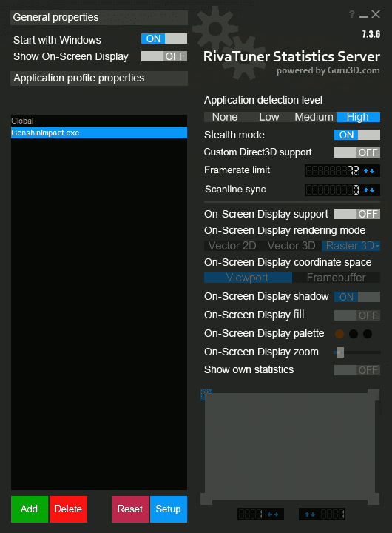
Task: Toggle On-Screen Display shadow switch
Action: pyautogui.click(x=357, y=297)
